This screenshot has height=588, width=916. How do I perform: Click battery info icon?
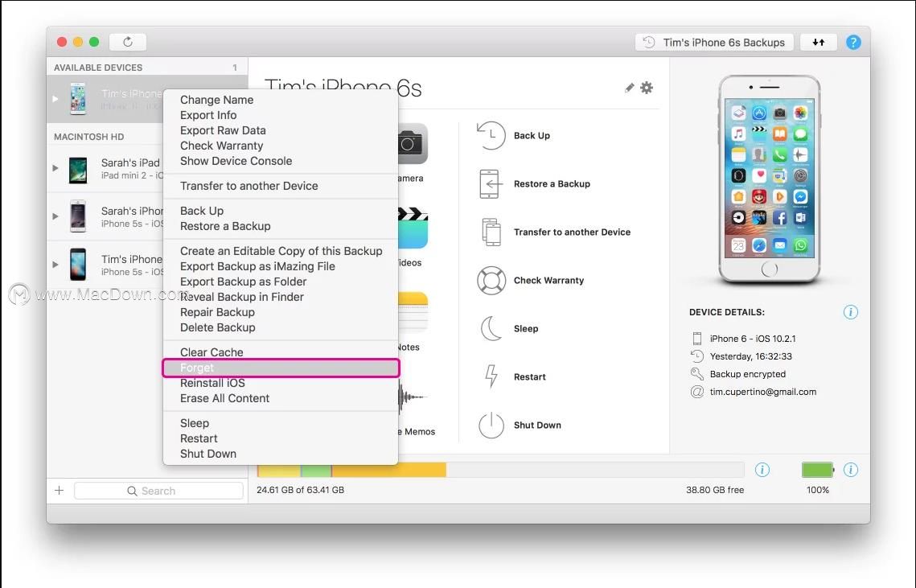[x=851, y=469]
